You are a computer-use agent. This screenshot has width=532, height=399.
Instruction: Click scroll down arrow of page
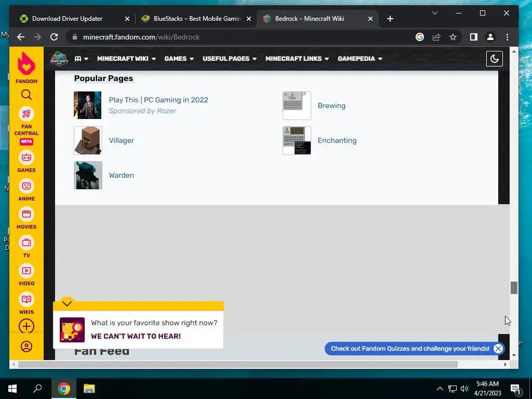click(x=514, y=355)
